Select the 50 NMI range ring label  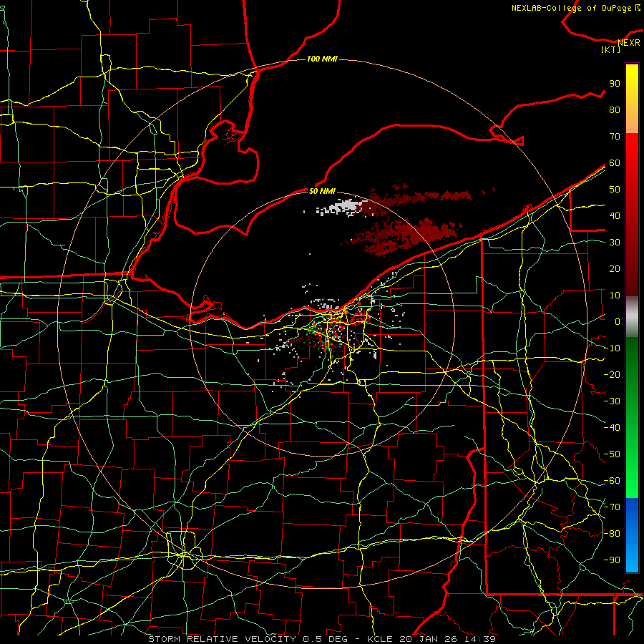coord(322,191)
